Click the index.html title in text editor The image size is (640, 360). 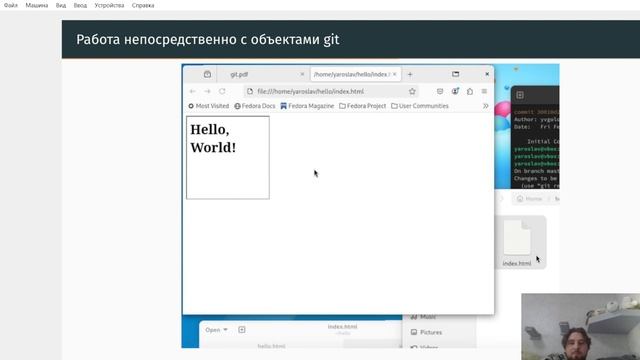coord(342,327)
